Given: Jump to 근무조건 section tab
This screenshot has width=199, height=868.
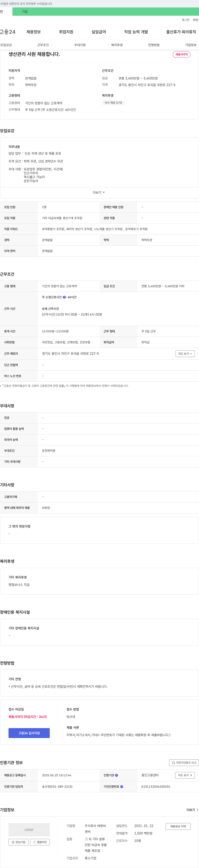Looking at the screenshot, I should [43, 45].
